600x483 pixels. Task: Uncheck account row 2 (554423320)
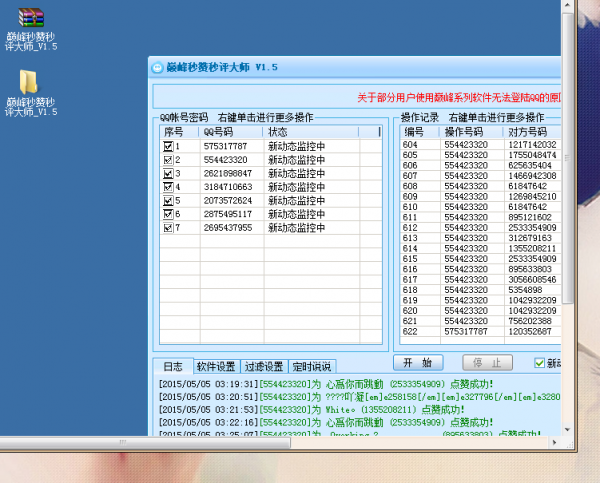pyautogui.click(x=168, y=160)
